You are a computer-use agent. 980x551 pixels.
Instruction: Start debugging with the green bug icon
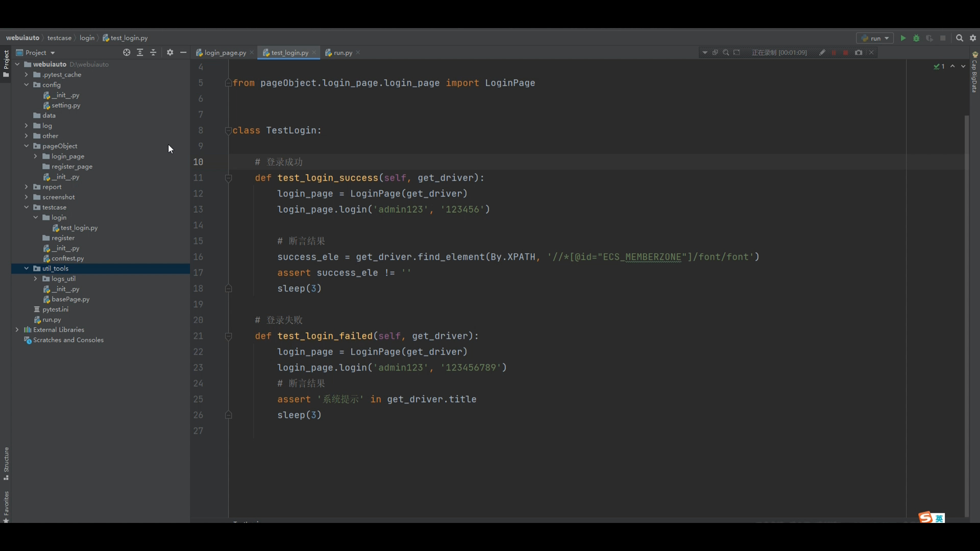(x=916, y=38)
